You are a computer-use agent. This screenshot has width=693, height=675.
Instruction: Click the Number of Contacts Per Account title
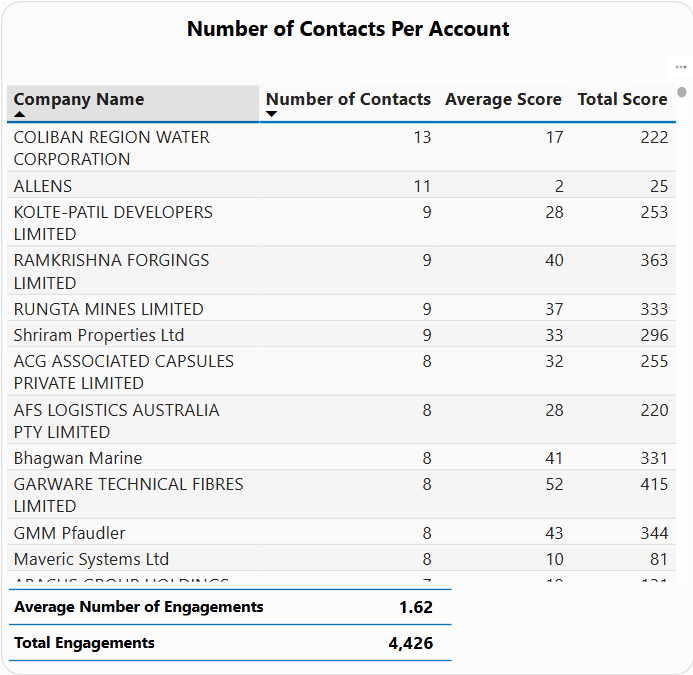[x=348, y=29]
